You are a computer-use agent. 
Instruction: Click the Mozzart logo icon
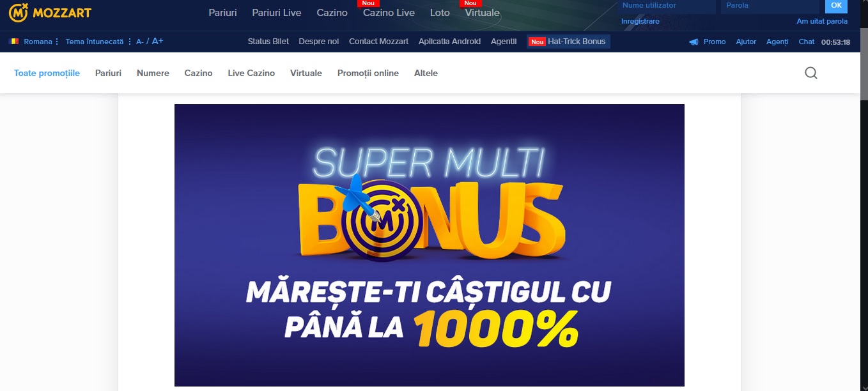(x=19, y=12)
